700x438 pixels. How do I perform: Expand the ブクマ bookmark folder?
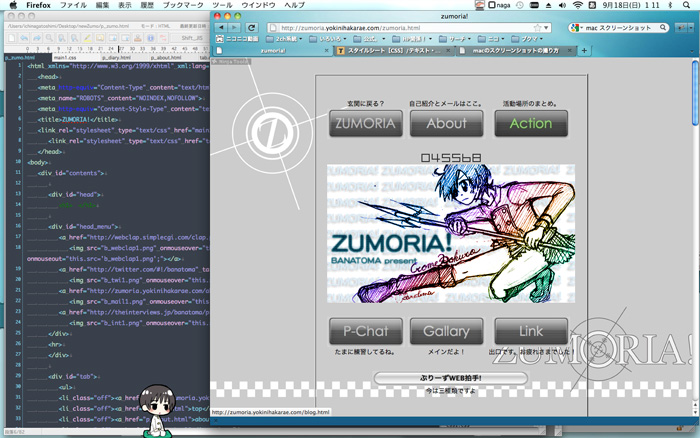point(527,39)
